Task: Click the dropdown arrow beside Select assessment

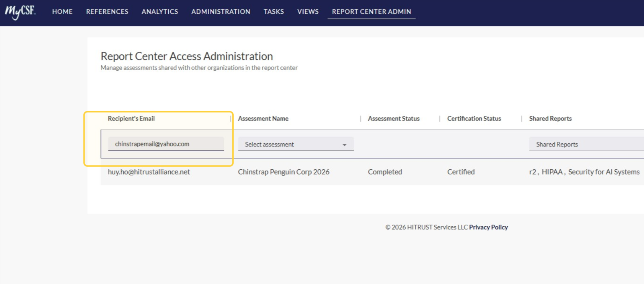Action: [344, 145]
